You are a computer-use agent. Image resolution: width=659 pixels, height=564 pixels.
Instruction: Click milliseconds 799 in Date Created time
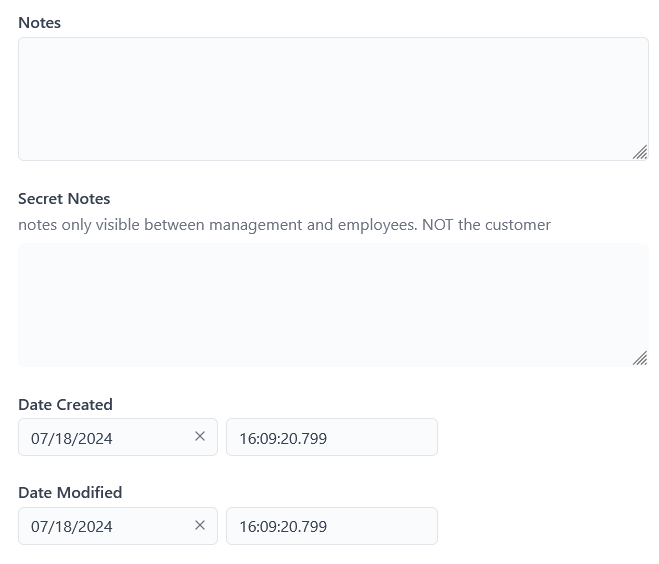pos(314,438)
